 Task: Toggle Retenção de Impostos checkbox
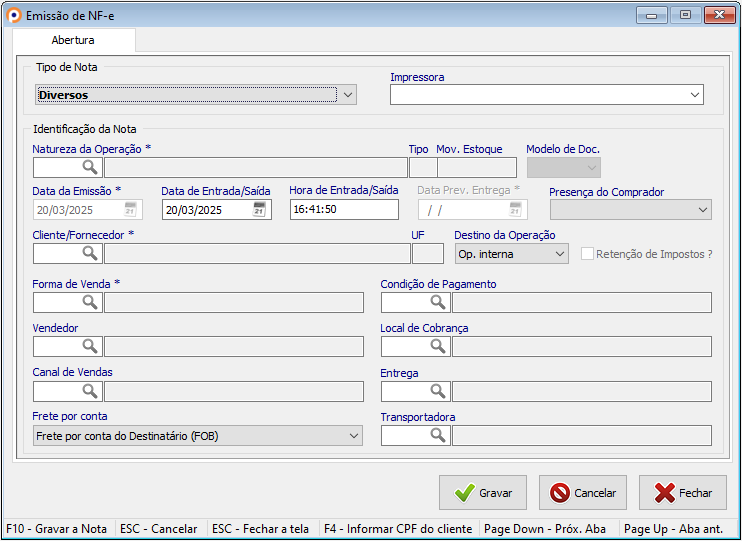click(588, 254)
